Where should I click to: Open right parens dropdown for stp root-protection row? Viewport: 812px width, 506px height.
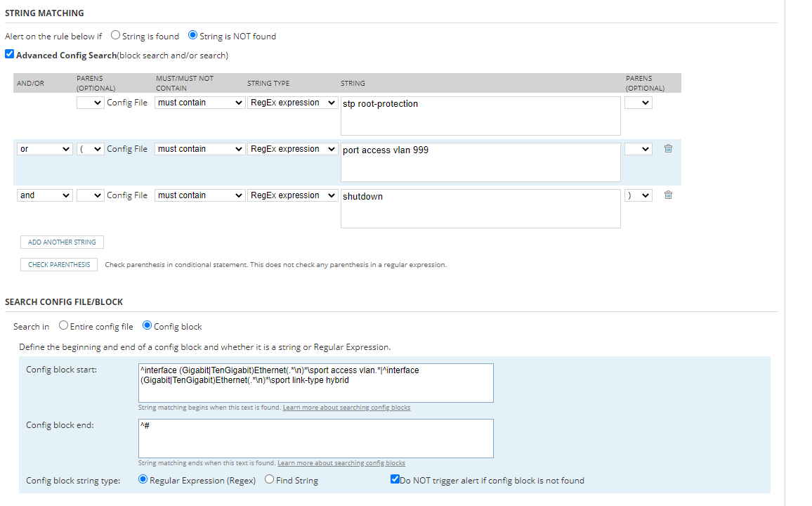[x=638, y=103]
